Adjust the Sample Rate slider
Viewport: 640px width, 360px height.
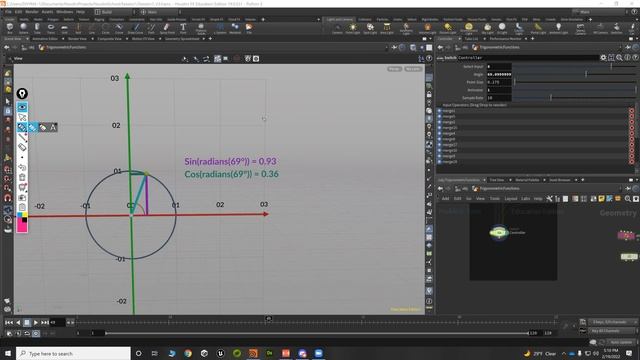tap(574, 98)
